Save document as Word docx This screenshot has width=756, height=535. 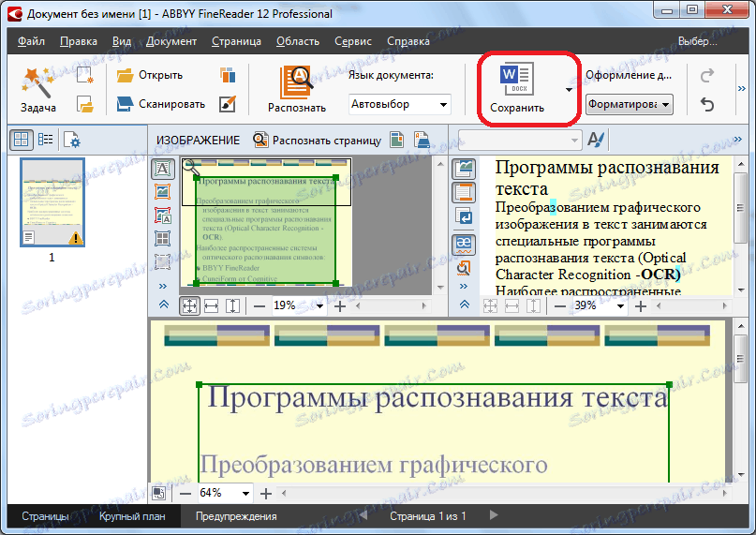click(x=517, y=90)
